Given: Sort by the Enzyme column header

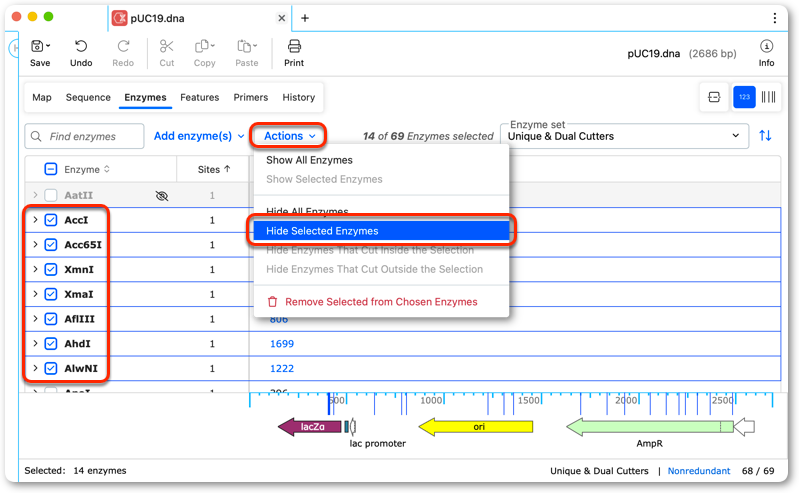Looking at the screenshot, I should pos(87,169).
